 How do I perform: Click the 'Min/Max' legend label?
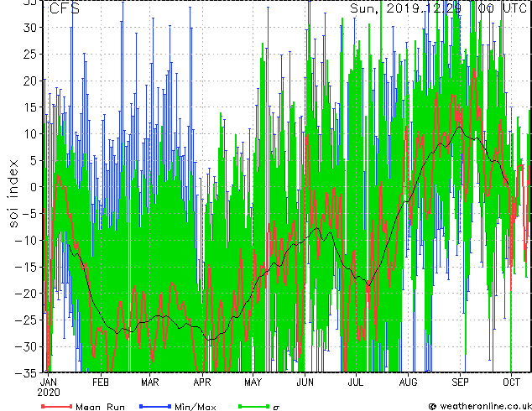[x=195, y=407]
